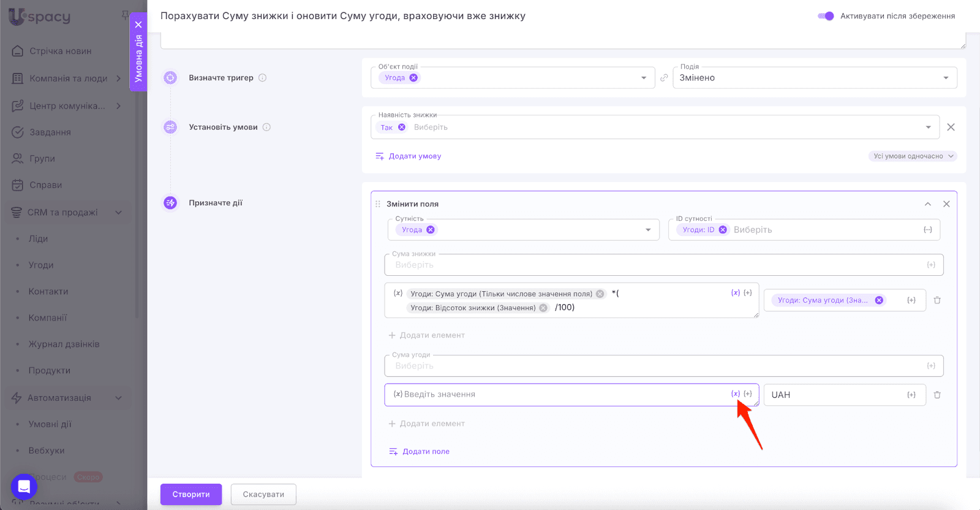The width and height of the screenshot is (980, 510).
Task: Open Стрічка новин in sidebar
Action: (x=60, y=51)
